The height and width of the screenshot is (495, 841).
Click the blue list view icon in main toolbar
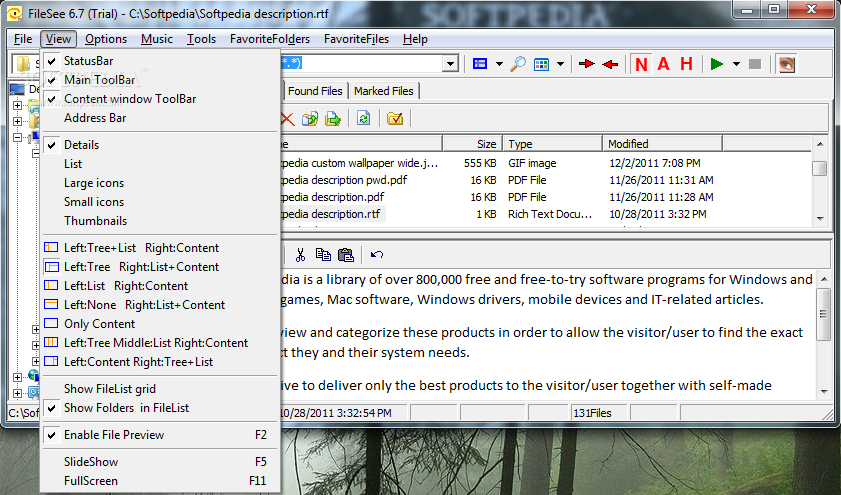479,64
